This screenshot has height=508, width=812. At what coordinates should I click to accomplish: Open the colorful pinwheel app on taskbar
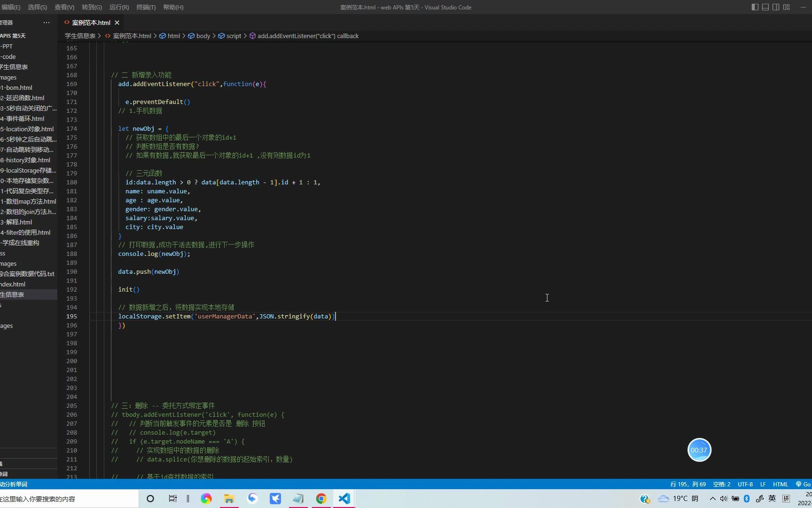coord(206,499)
